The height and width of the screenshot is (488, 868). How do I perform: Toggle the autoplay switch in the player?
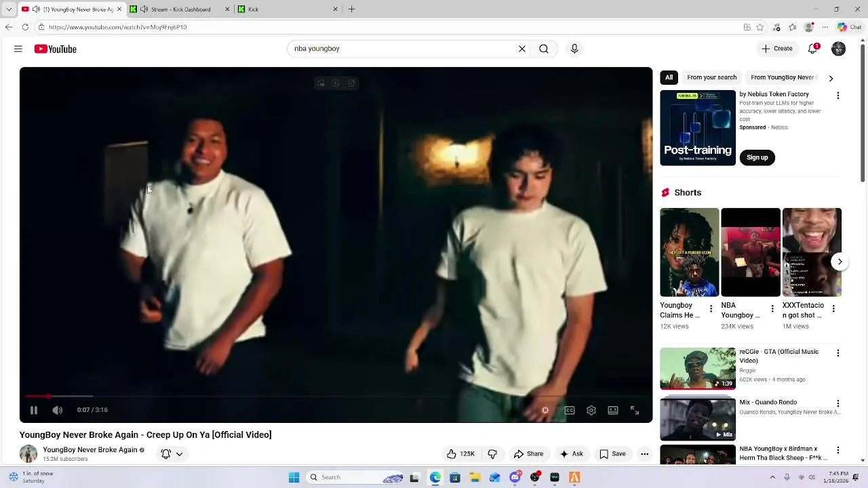[x=545, y=410]
